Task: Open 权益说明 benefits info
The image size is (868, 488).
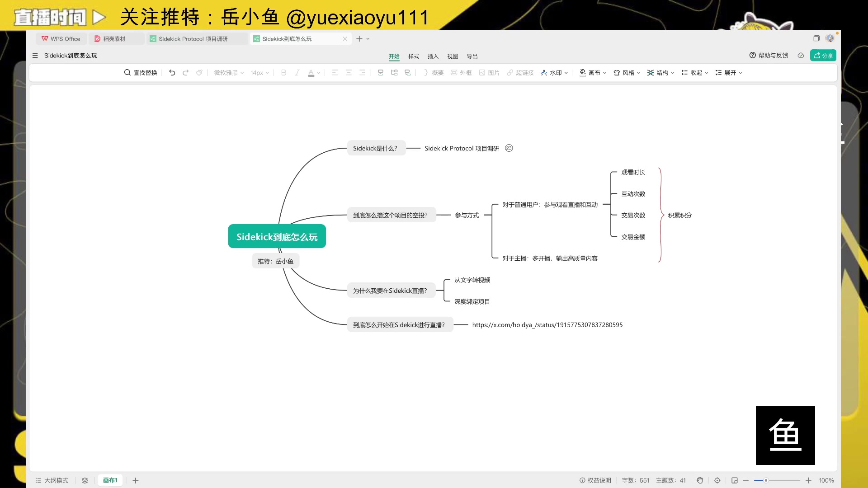Action: pos(595,480)
